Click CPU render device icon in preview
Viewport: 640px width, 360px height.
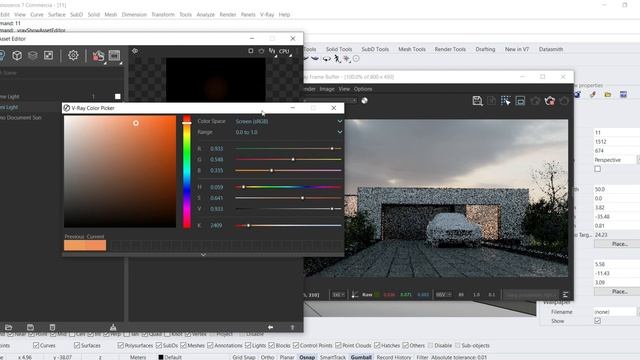284,51
